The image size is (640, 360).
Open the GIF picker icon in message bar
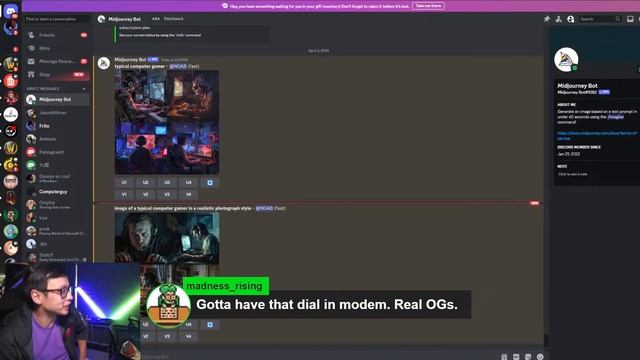click(516, 357)
